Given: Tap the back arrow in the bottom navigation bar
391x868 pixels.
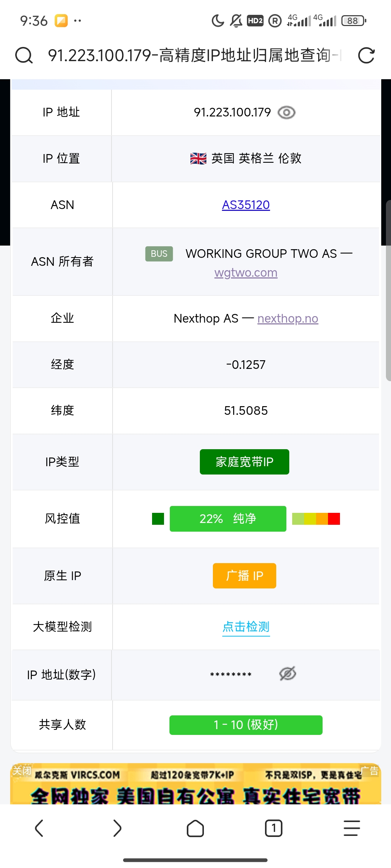Looking at the screenshot, I should point(40,827).
